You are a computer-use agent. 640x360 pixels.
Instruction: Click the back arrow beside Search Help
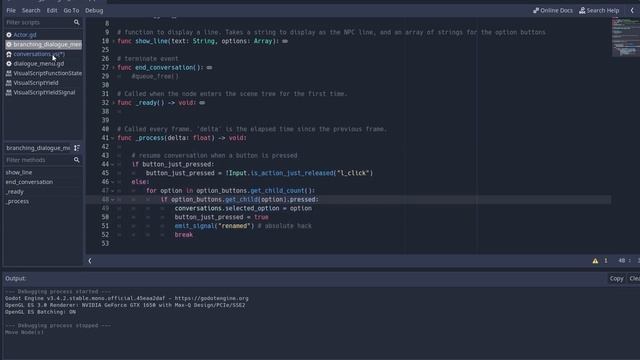[632, 10]
